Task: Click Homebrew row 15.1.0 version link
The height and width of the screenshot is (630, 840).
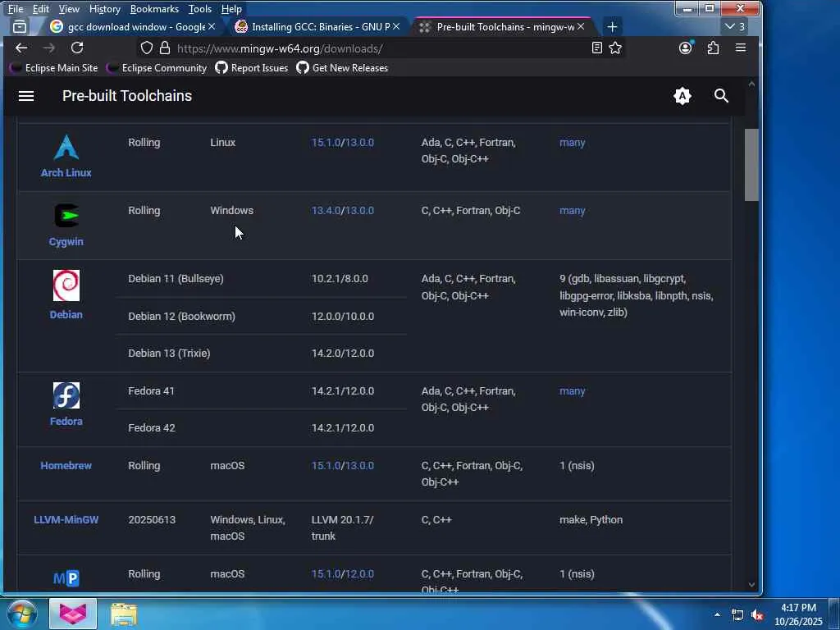Action: pos(326,466)
